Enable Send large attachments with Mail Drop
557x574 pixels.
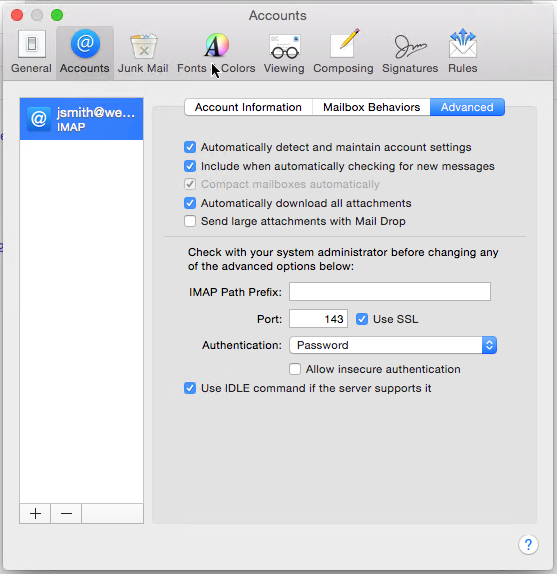coord(190,221)
